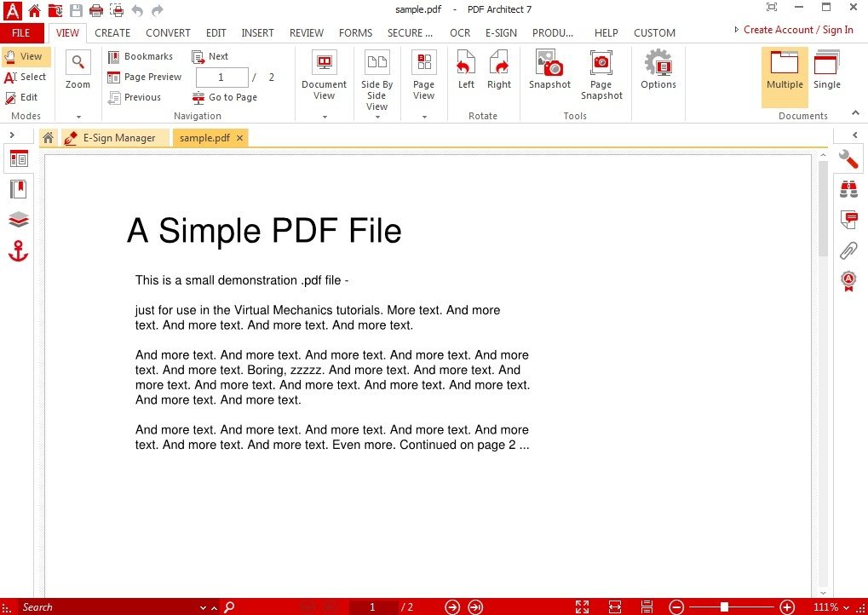This screenshot has height=615, width=868.
Task: Expand the Zoom dropdown arrow
Action: (x=78, y=117)
